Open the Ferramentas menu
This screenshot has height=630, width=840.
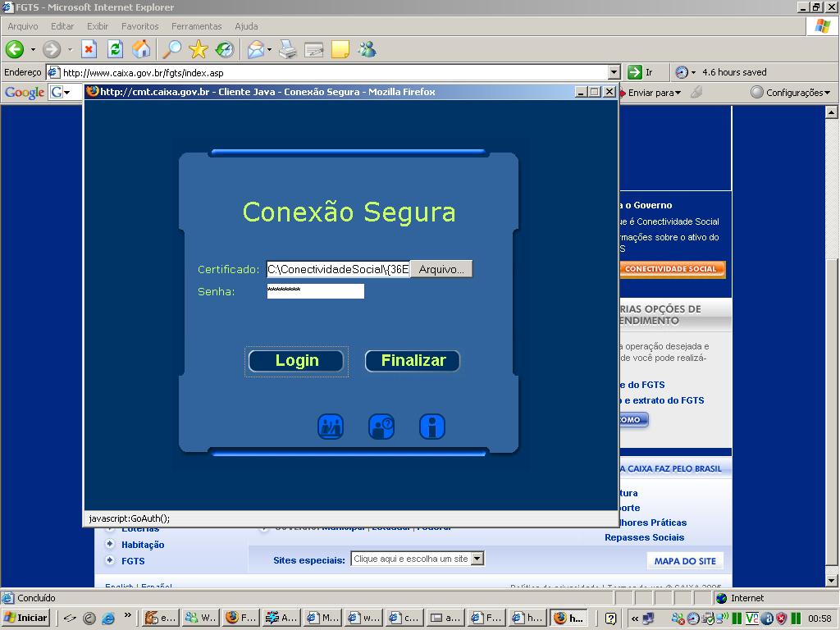click(197, 26)
